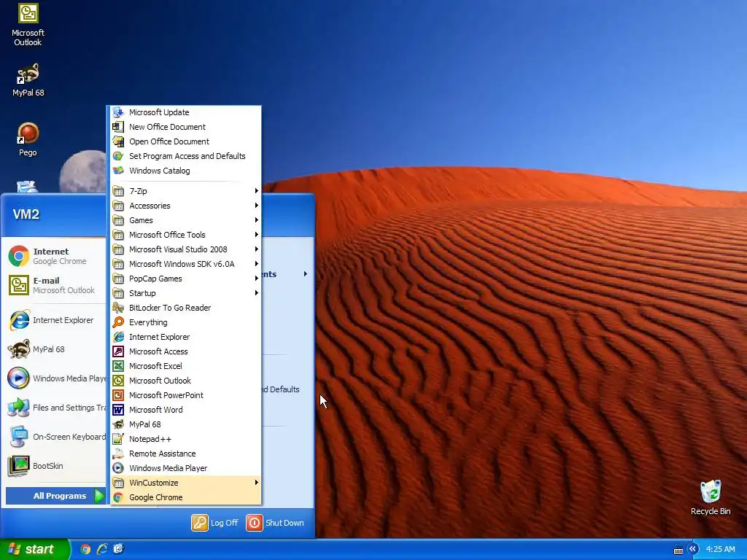Launch Microsoft Outlook from All Programs list
Screen dimensions: 747x560
point(186,381)
